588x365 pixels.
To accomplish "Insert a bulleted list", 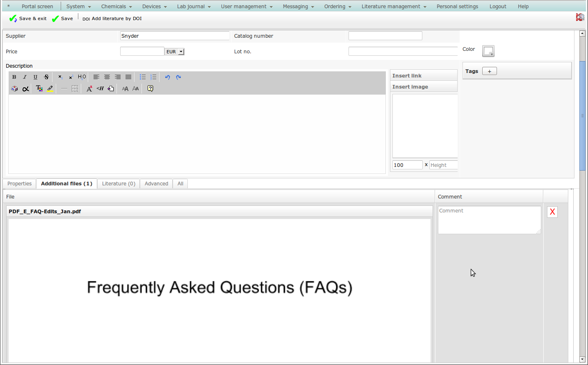I will coord(143,77).
